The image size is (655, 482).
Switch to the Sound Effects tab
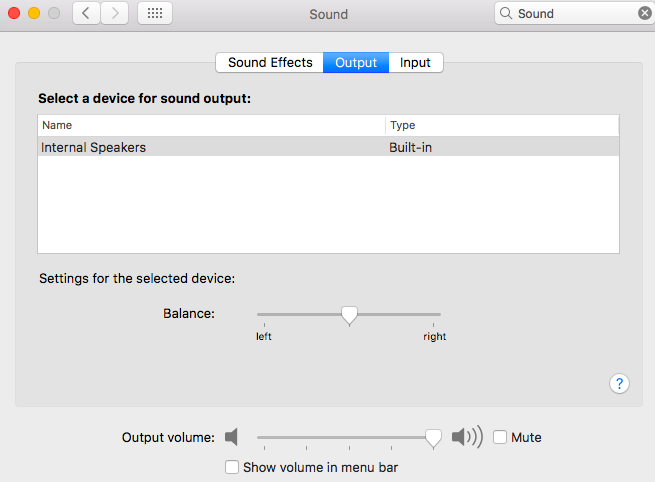[270, 63]
